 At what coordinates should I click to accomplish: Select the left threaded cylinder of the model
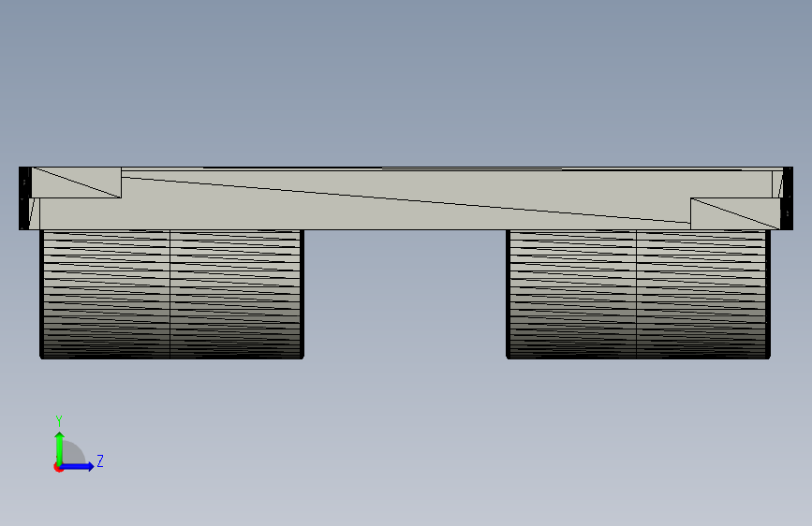pos(171,294)
